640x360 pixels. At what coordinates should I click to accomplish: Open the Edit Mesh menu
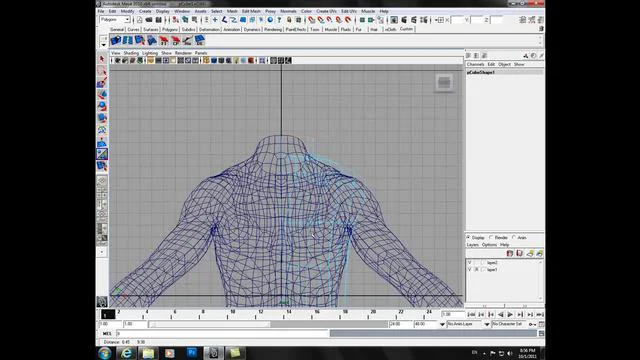[x=251, y=11]
